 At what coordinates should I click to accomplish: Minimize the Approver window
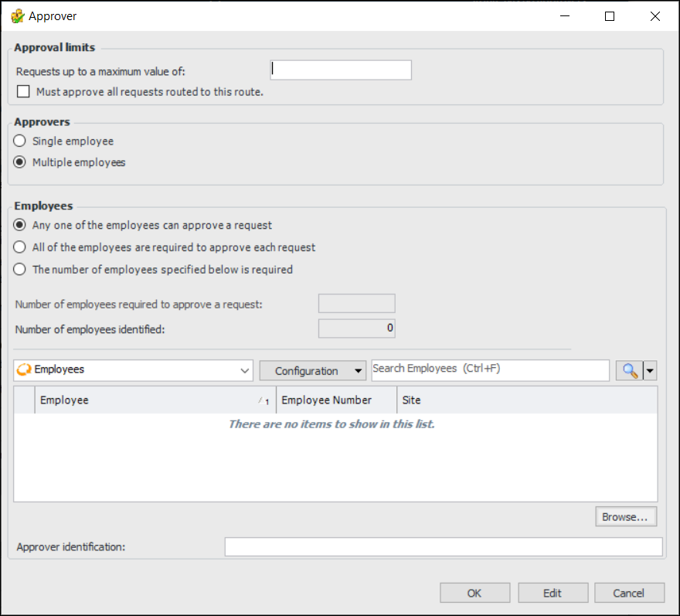coord(565,16)
